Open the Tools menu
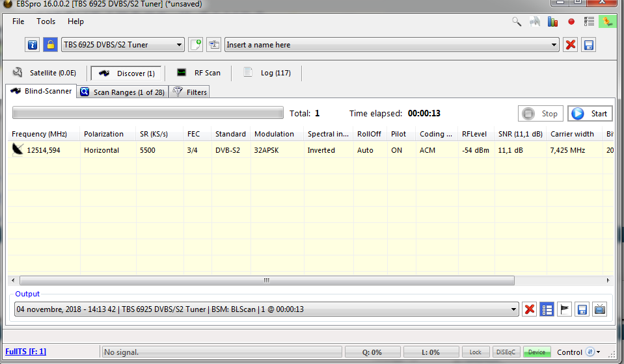 (46, 21)
